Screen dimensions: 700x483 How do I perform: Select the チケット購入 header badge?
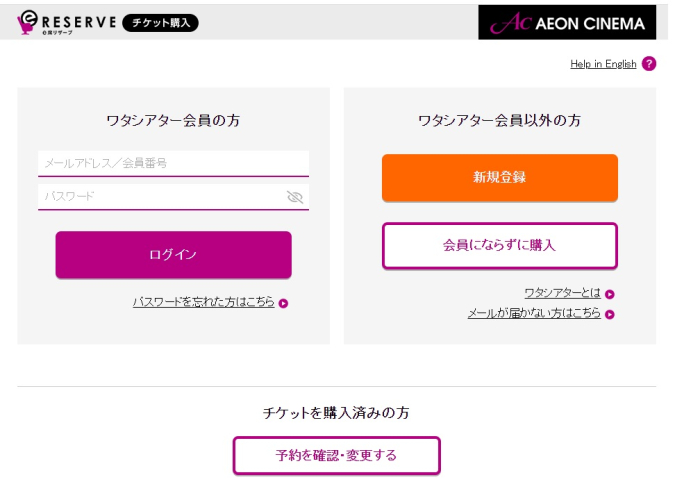160,23
